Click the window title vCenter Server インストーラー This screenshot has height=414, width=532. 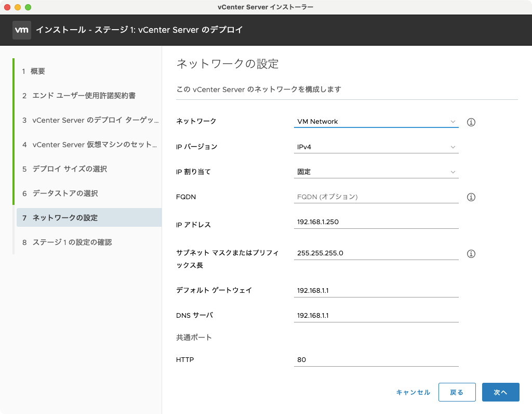click(x=265, y=7)
